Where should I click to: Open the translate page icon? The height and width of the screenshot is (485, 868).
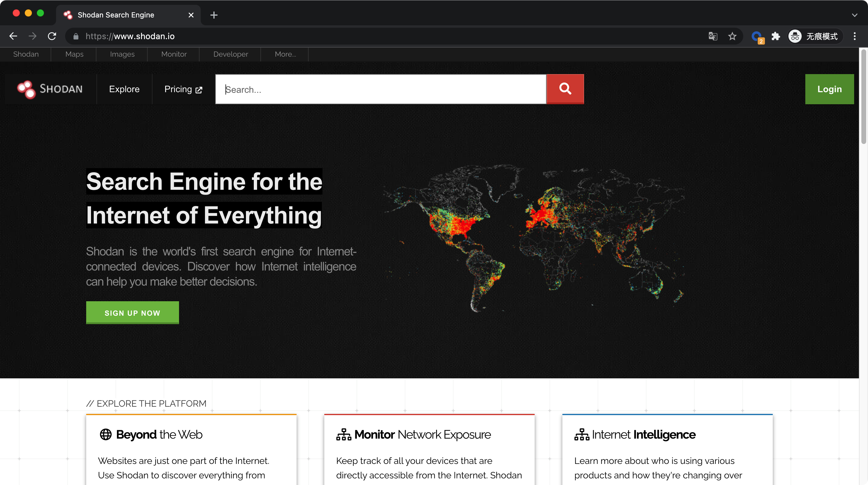[x=713, y=36]
